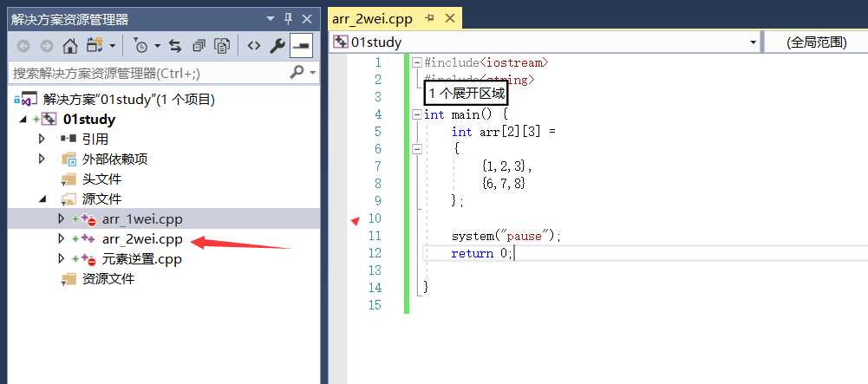Click the '#include<iostream>' code line
Image resolution: width=868 pixels, height=384 pixels.
pyautogui.click(x=486, y=62)
